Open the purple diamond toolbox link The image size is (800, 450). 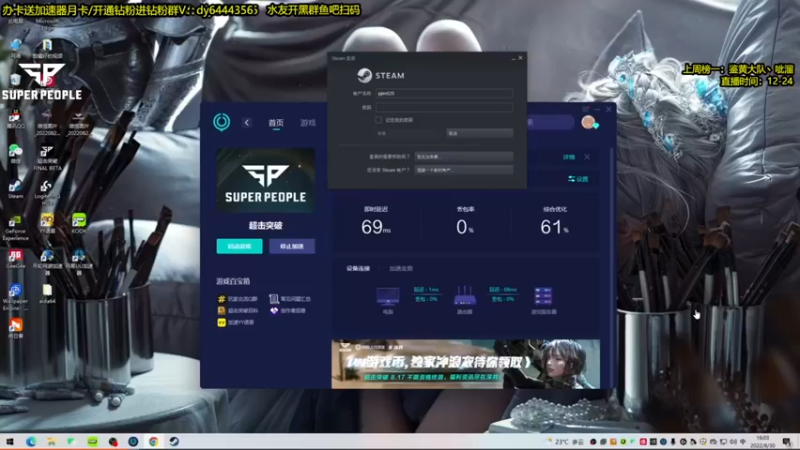288,311
